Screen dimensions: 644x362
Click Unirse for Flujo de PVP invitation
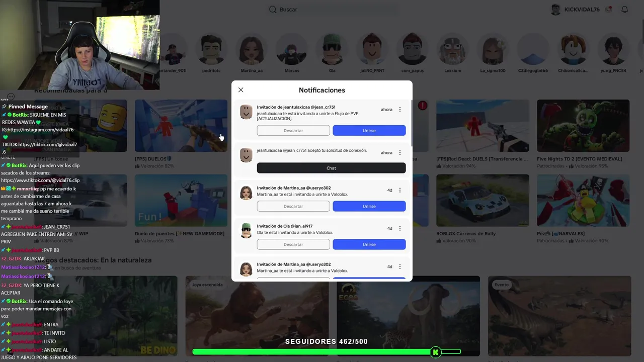point(369,130)
